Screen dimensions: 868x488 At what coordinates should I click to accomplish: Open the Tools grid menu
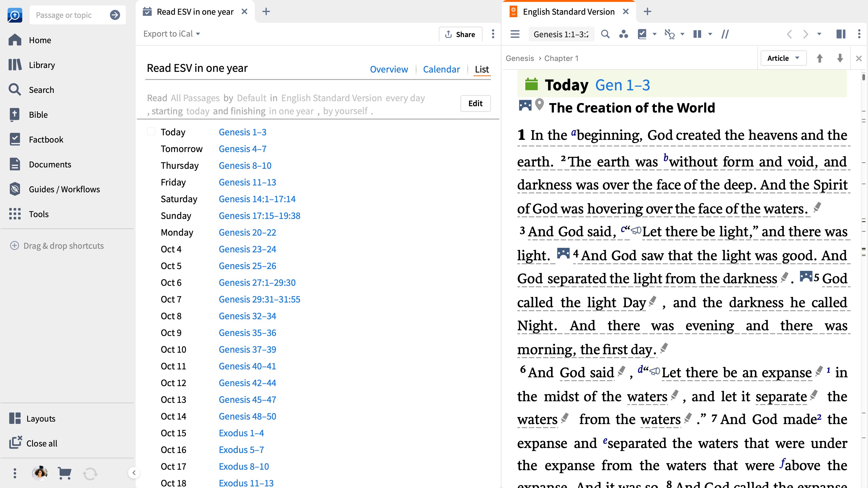(x=29, y=214)
